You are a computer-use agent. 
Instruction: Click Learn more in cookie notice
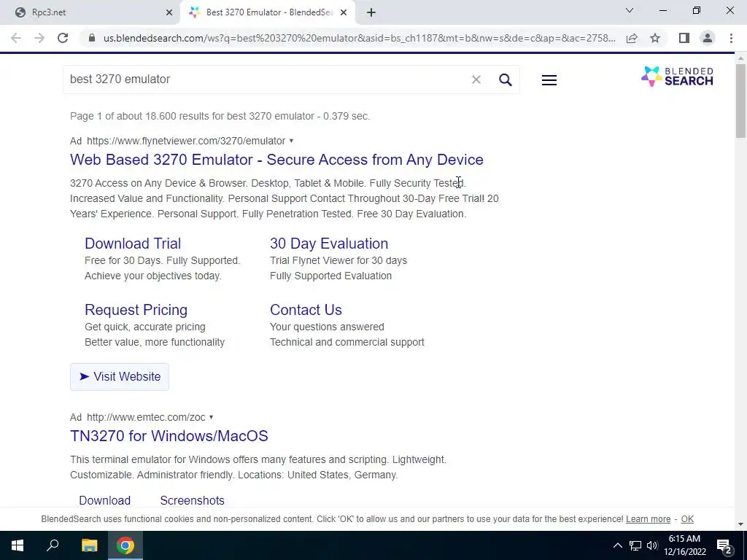click(x=648, y=519)
